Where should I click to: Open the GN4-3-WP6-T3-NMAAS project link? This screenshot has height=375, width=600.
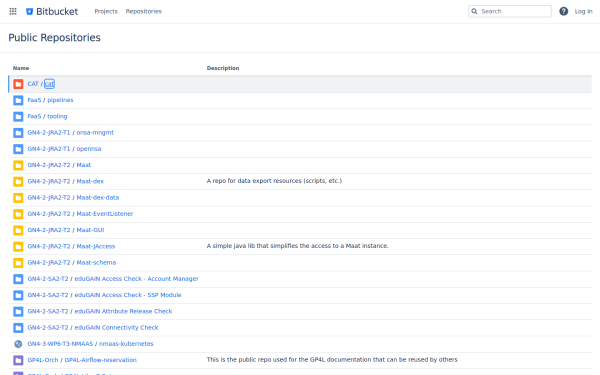tap(60, 344)
